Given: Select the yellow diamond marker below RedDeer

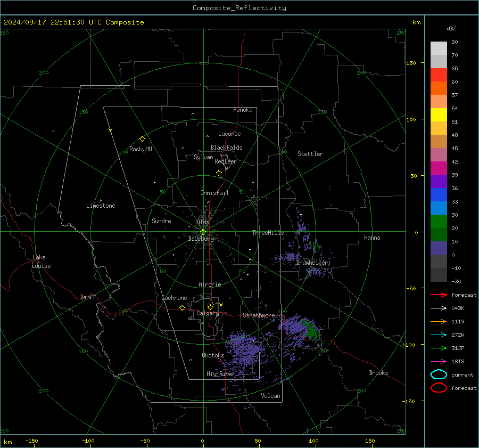Looking at the screenshot, I should click(219, 173).
